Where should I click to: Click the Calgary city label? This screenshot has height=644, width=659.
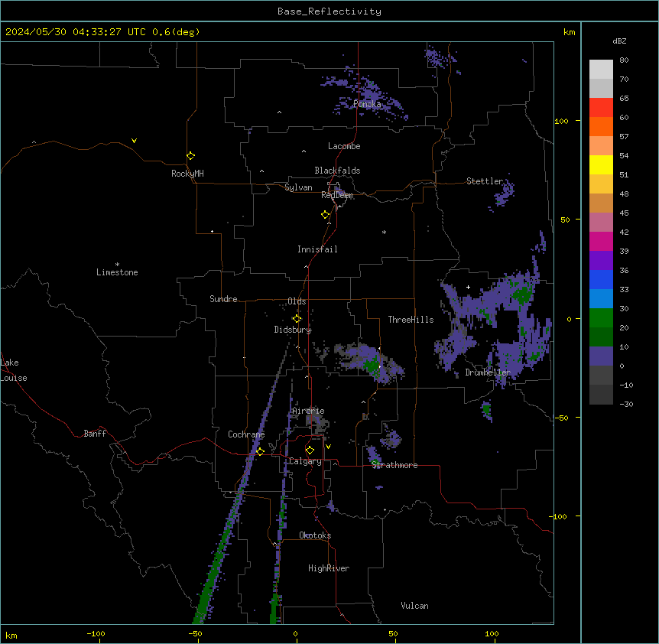click(x=305, y=461)
